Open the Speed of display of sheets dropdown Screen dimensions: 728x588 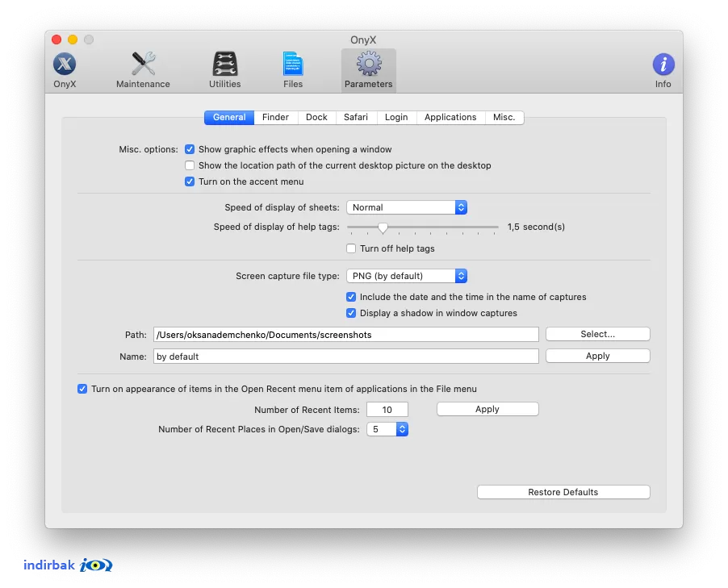(x=407, y=207)
